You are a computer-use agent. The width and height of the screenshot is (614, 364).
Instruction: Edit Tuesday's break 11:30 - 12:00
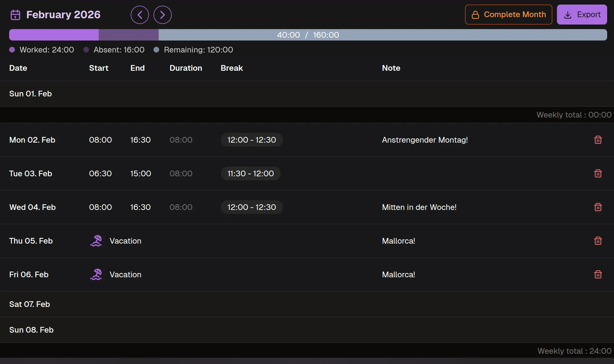(251, 173)
